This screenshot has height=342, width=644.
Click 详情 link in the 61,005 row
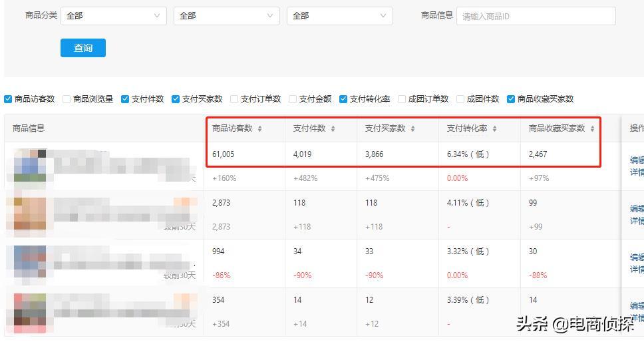pyautogui.click(x=637, y=172)
